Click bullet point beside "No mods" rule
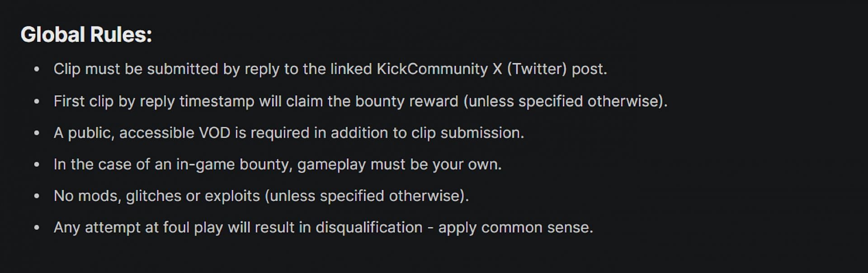 click(37, 196)
